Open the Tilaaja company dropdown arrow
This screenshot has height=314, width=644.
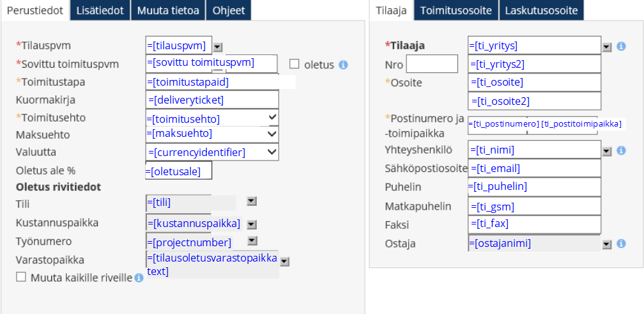tap(607, 47)
